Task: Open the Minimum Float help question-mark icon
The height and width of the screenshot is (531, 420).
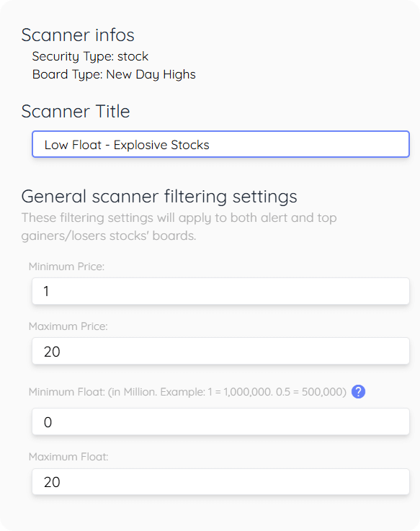Action: [358, 392]
